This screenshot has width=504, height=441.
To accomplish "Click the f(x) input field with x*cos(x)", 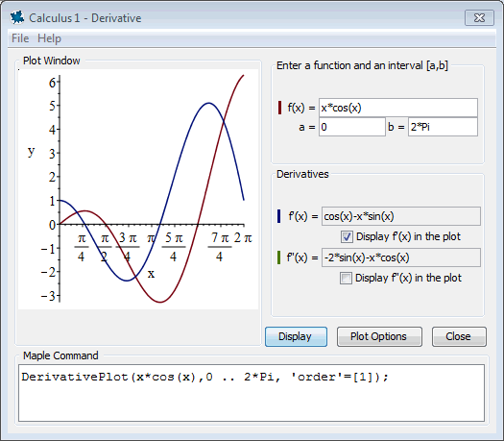I will coord(398,108).
